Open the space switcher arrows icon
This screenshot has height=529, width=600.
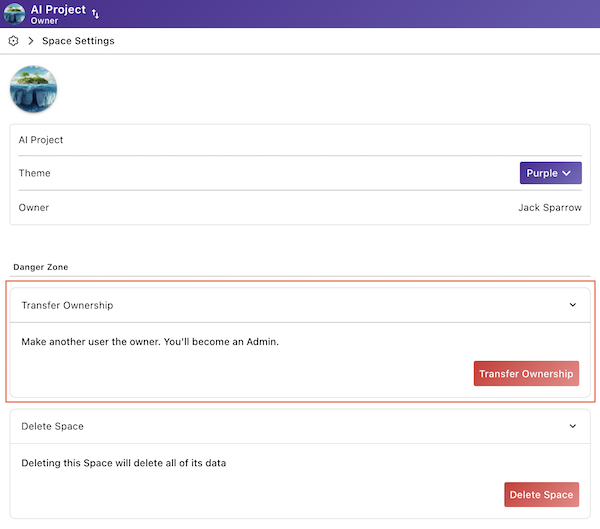(96, 14)
